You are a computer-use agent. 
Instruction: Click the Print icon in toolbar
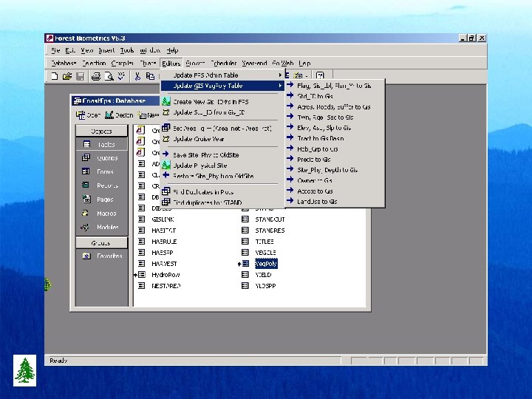[95, 75]
